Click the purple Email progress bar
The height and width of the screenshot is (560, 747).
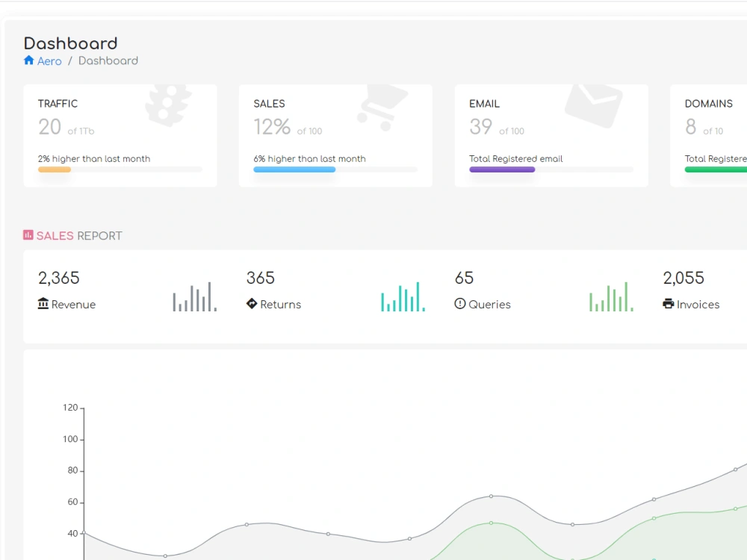(x=502, y=169)
